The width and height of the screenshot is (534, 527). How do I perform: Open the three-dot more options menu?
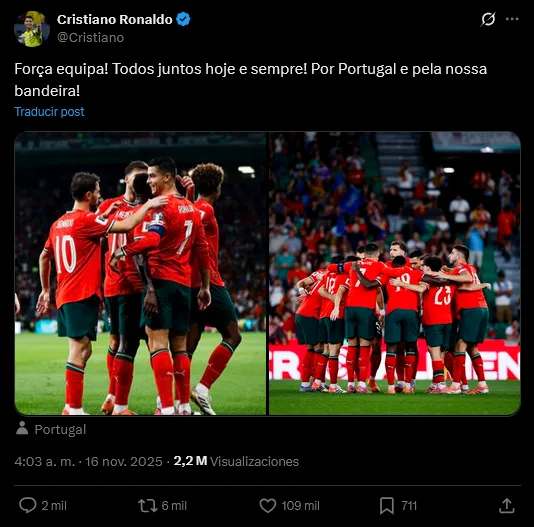point(512,19)
